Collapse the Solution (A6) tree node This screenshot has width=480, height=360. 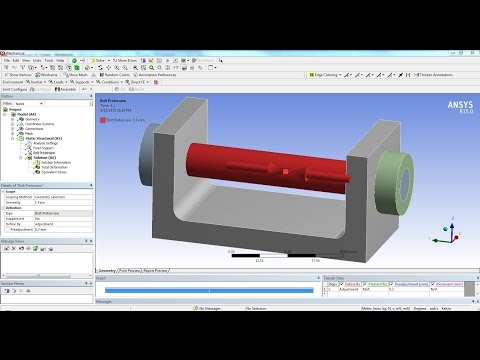pyautogui.click(x=21, y=158)
